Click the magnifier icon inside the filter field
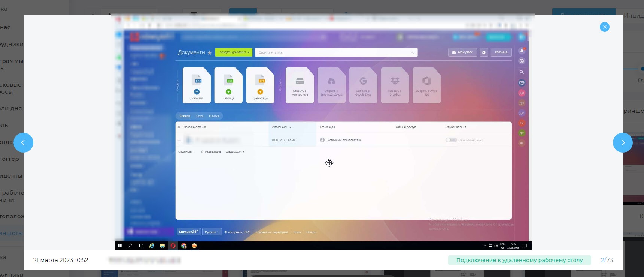The height and width of the screenshot is (277, 644). tap(412, 52)
